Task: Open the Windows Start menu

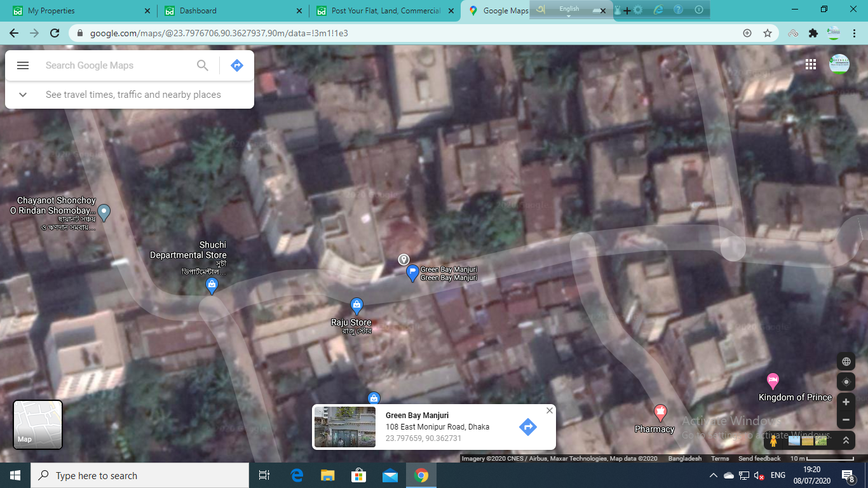Action: click(x=15, y=475)
